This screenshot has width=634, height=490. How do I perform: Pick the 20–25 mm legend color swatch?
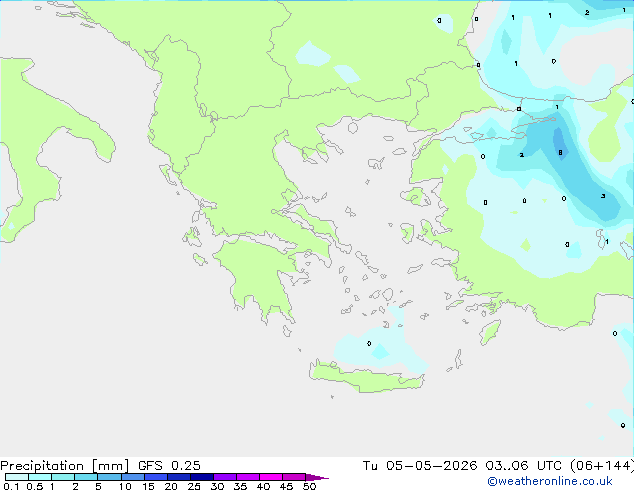point(178,477)
